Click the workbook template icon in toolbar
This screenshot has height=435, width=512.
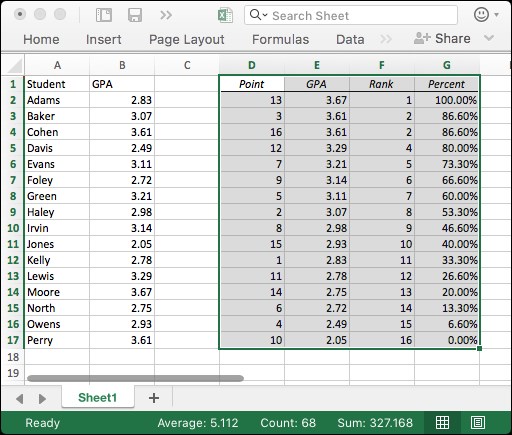click(104, 15)
